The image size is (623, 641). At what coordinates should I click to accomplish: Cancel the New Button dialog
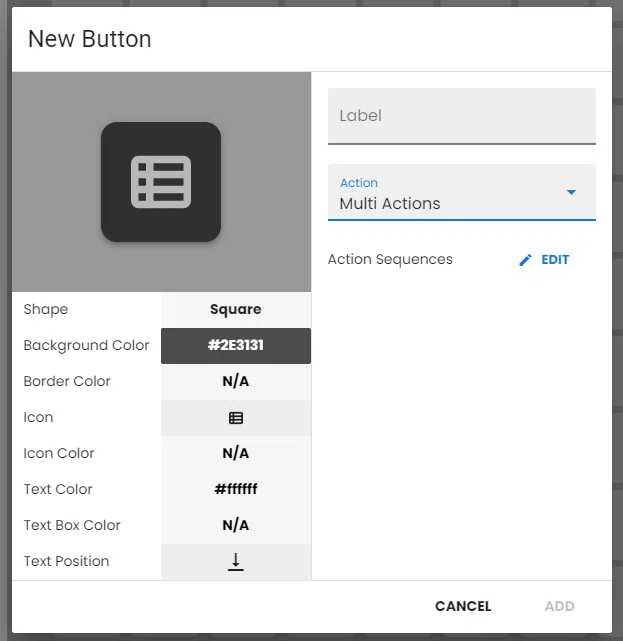[x=463, y=606]
